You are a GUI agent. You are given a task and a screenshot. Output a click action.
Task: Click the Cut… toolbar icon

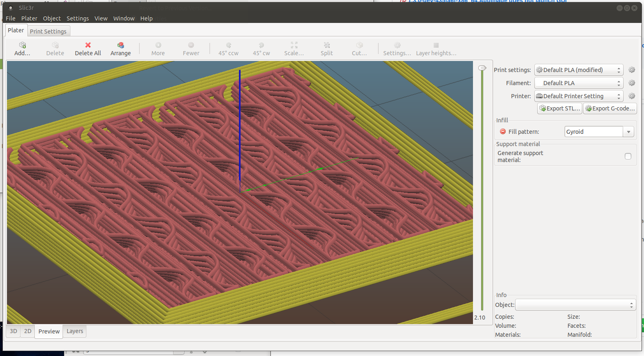[360, 45]
